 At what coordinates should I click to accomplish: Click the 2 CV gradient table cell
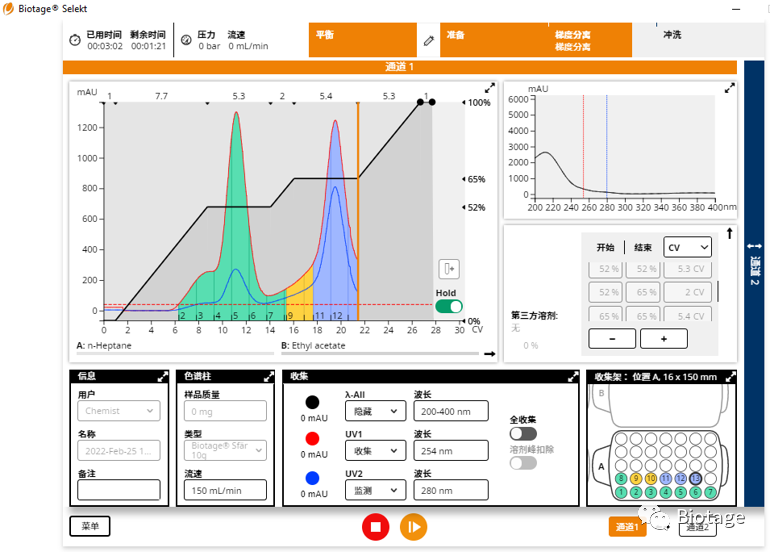point(688,292)
